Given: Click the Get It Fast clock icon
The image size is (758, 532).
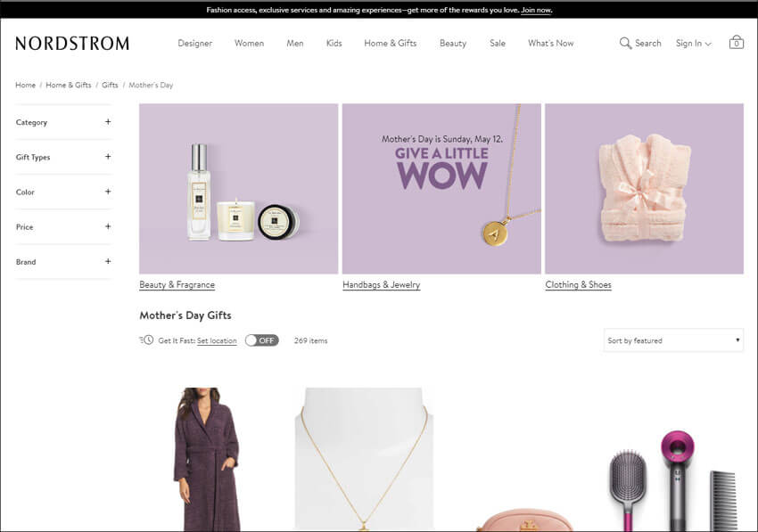Looking at the screenshot, I should (x=147, y=340).
